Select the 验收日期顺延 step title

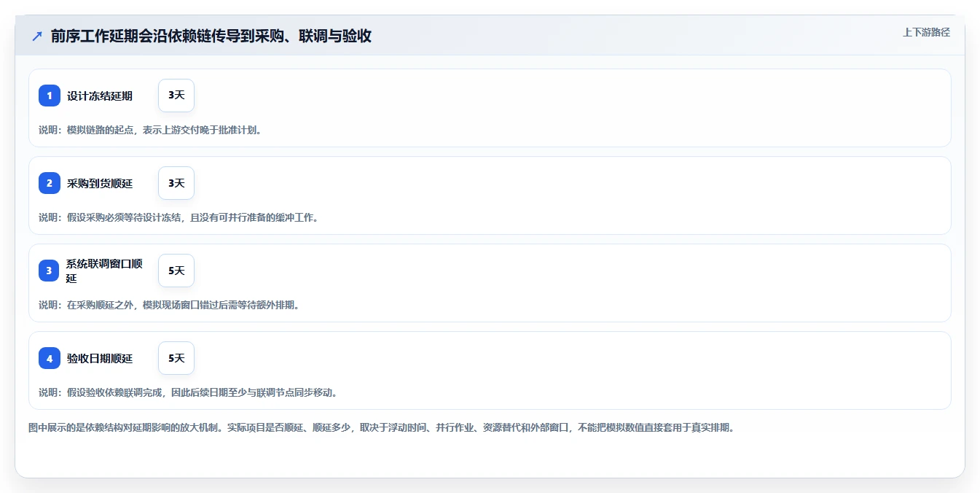click(100, 358)
